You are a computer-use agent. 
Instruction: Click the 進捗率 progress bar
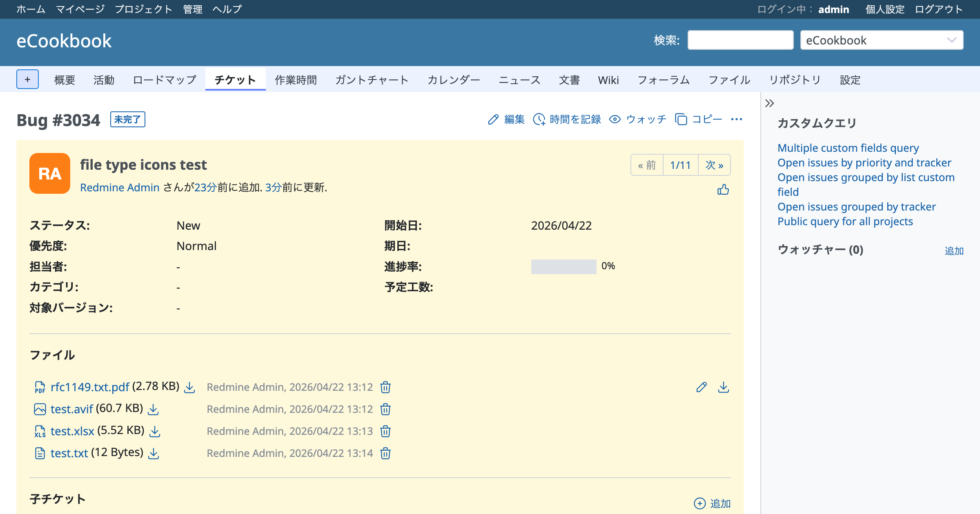(563, 266)
